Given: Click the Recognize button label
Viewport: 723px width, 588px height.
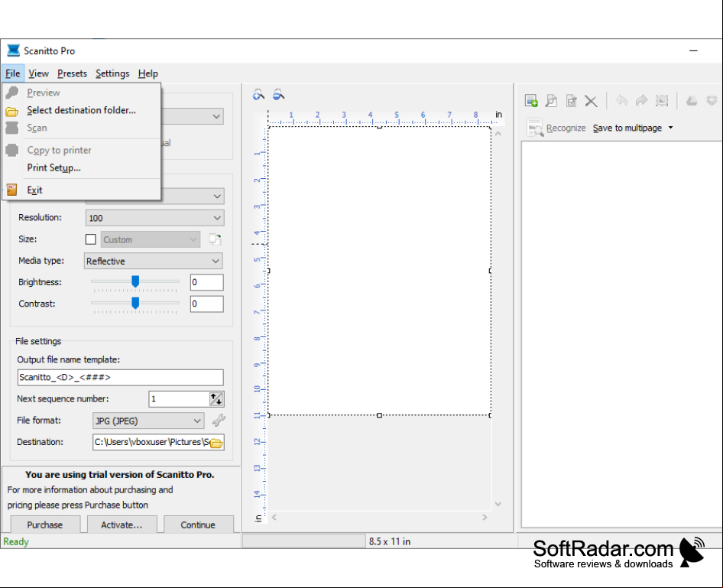Looking at the screenshot, I should (x=566, y=128).
